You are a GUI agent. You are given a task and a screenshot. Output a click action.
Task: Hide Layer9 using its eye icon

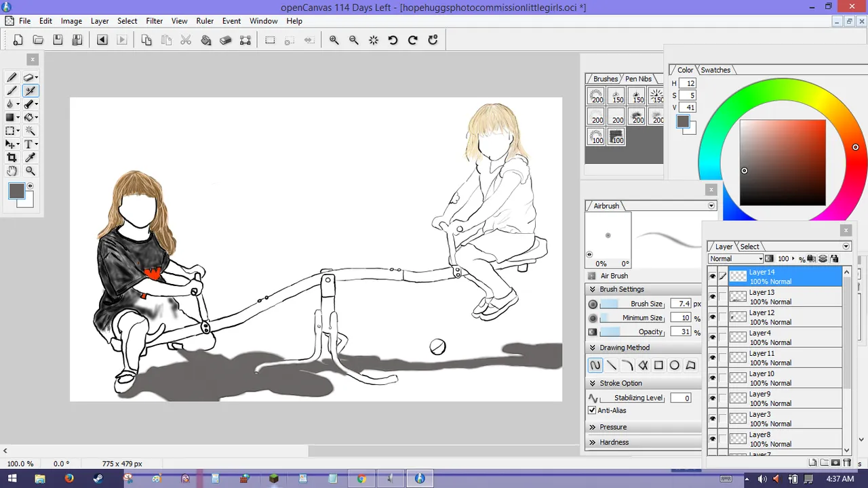[x=712, y=399]
